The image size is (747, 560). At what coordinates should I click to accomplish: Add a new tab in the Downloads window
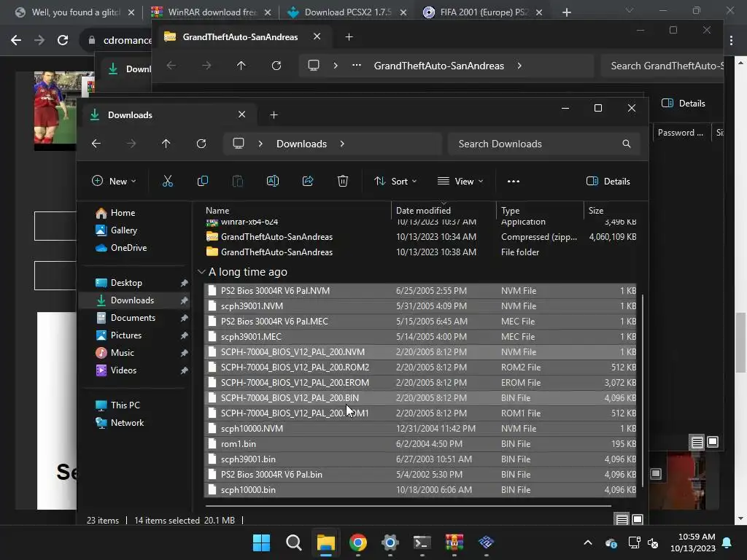tap(274, 114)
